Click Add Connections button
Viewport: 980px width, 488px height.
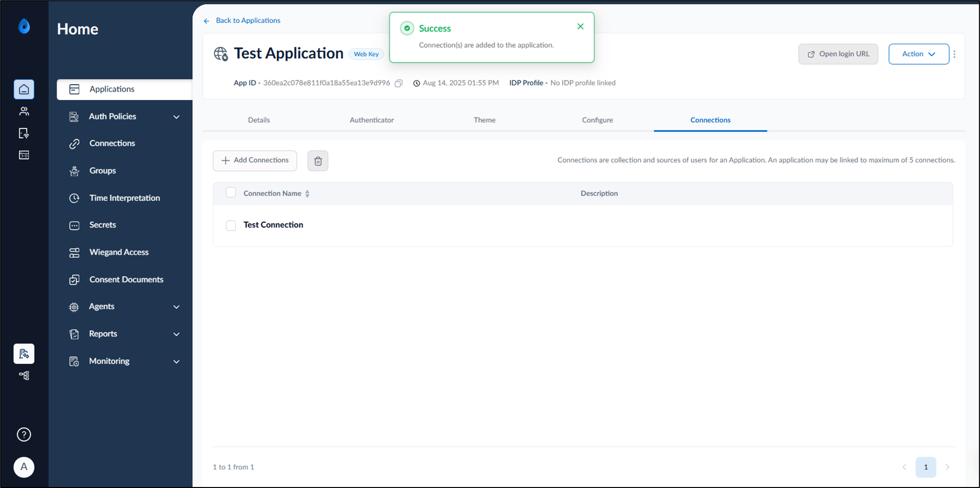point(255,161)
